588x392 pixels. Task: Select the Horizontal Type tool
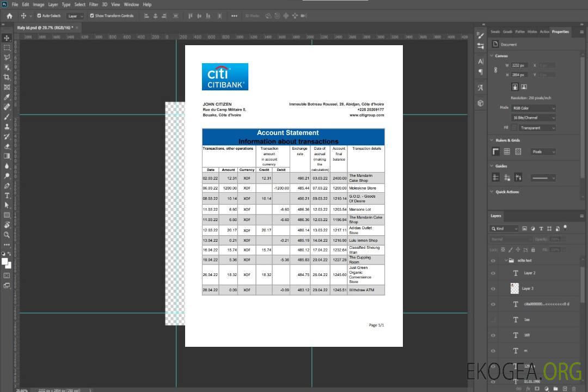pyautogui.click(x=7, y=195)
